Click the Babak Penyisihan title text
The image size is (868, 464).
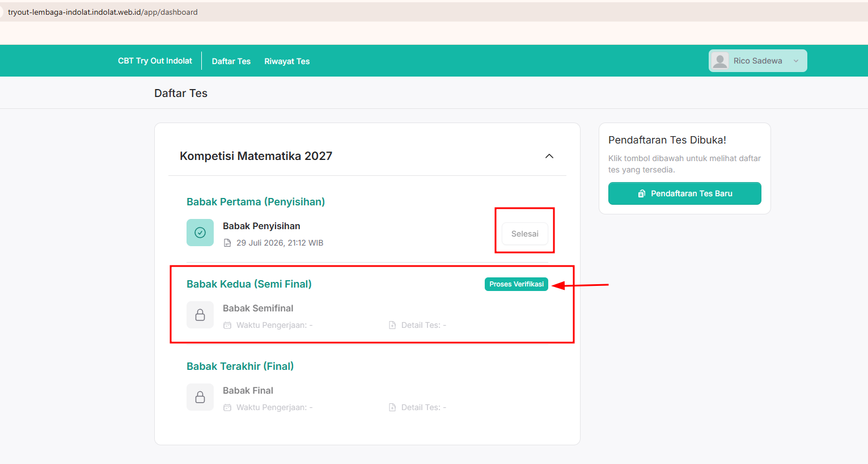point(261,226)
